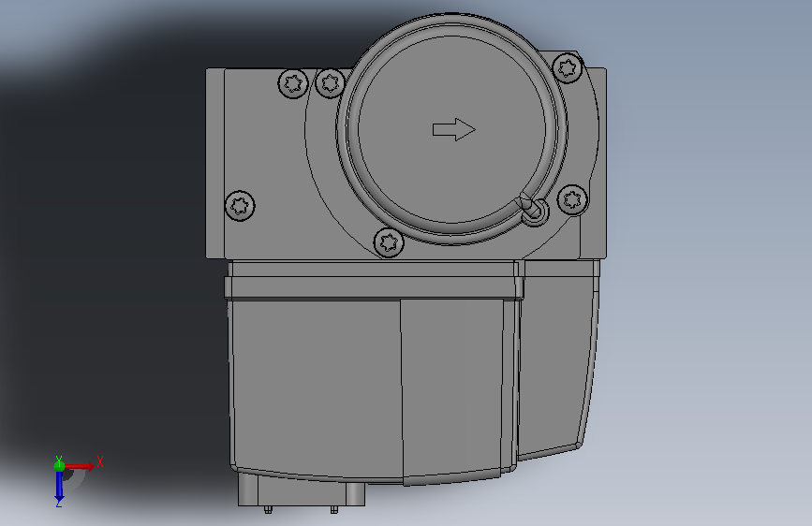Viewport: 812px width, 526px height.
Task: Select the Torx screw right of the small pin
Action: point(572,200)
